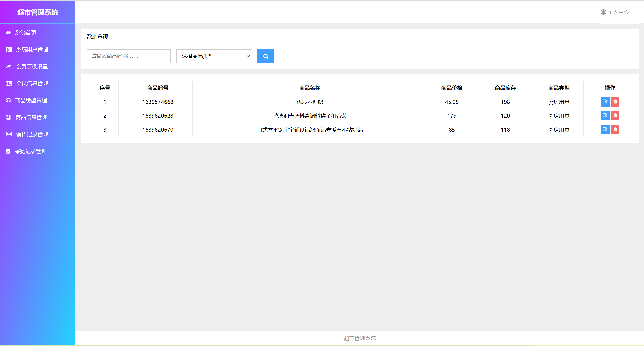
Task: Go to 会员等级设置 menu item
Action: 32,66
